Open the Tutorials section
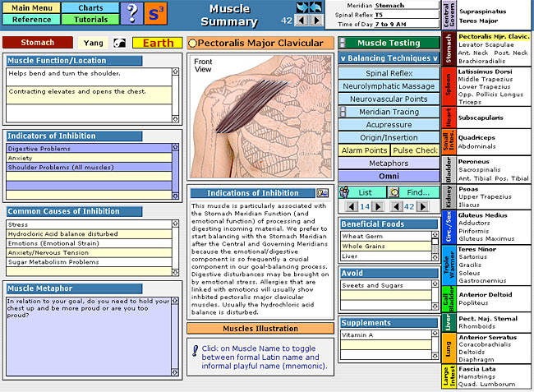Image resolution: width=534 pixels, height=392 pixels. (x=90, y=20)
